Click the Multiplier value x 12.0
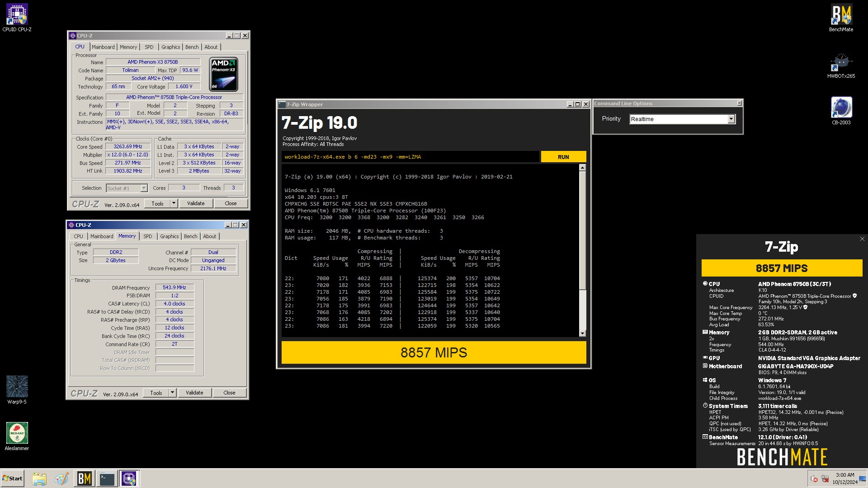 [128, 155]
